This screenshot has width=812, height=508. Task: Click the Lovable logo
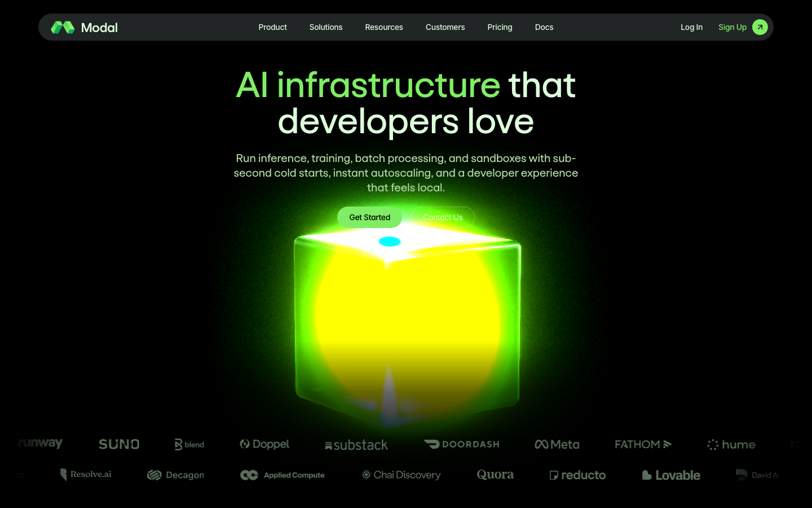click(671, 475)
